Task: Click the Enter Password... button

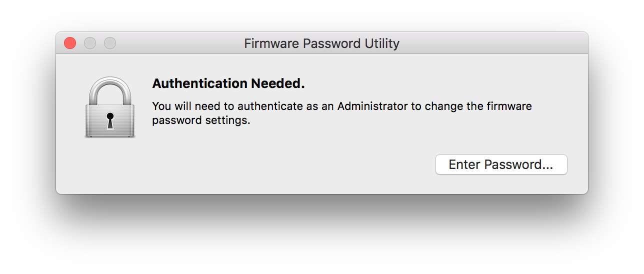Action: click(501, 164)
